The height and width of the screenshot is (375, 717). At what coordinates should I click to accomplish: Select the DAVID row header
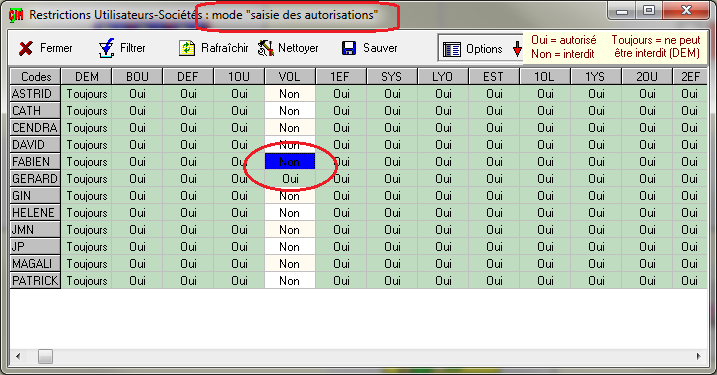click(x=35, y=145)
